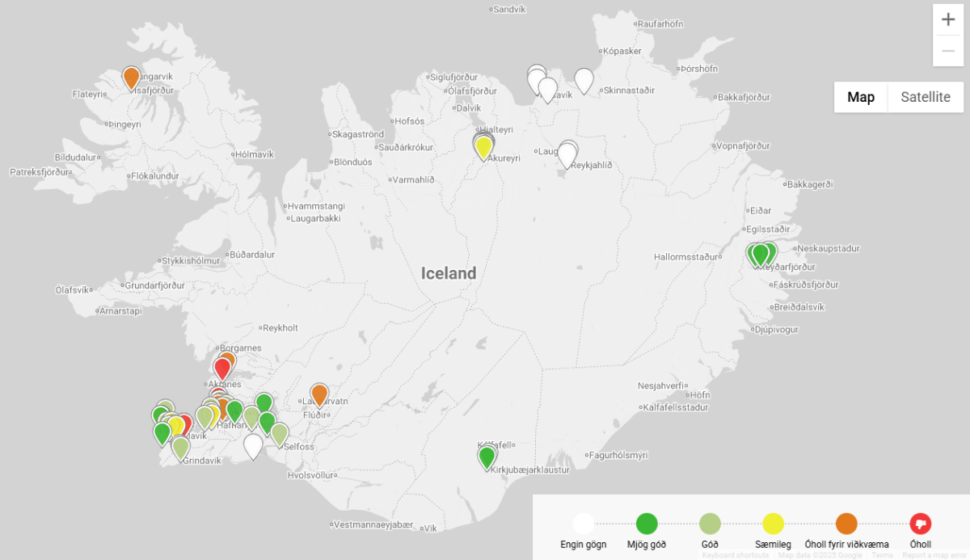Viewport: 970px width, 560px height.
Task: Click the dark green Mjög góð legend circle
Action: (x=647, y=524)
